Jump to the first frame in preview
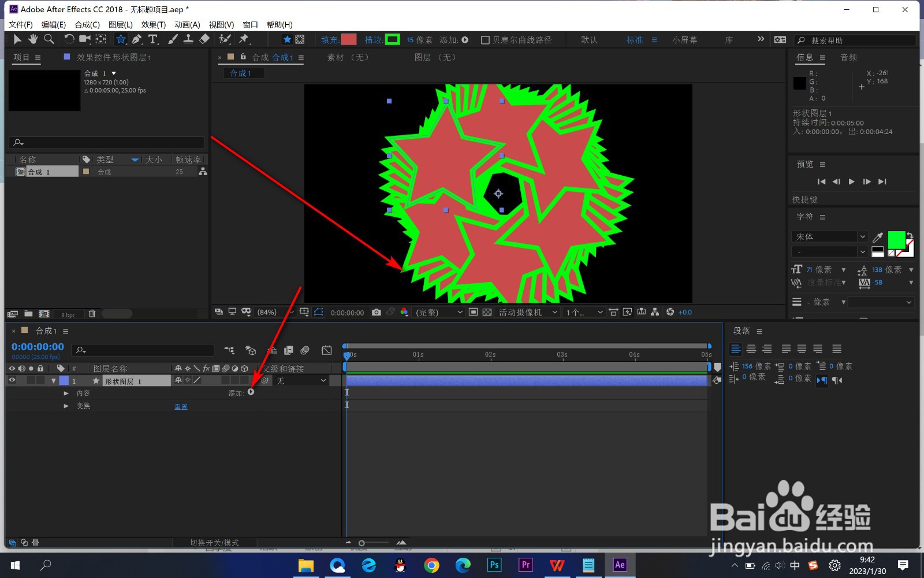 pyautogui.click(x=821, y=181)
